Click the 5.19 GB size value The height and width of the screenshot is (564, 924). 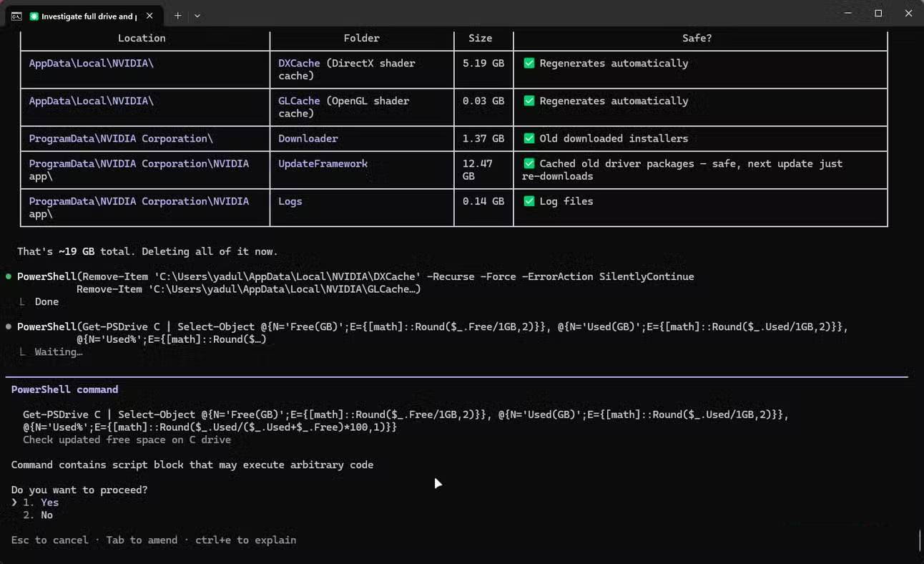point(483,63)
